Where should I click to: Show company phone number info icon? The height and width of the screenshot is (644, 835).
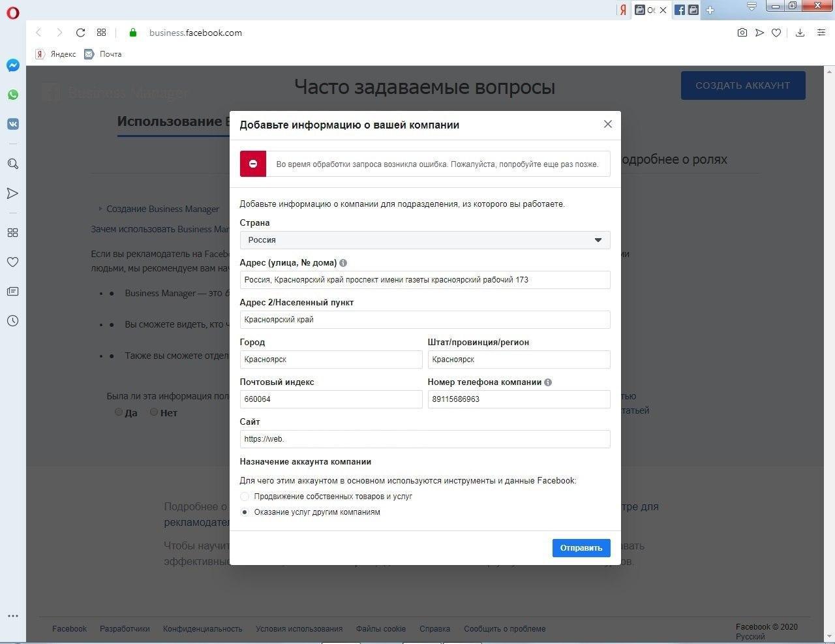click(x=548, y=382)
